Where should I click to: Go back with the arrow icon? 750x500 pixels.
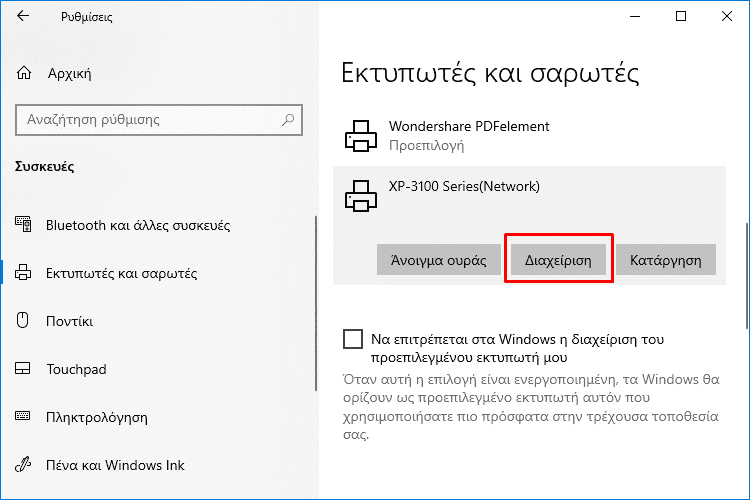pos(23,16)
